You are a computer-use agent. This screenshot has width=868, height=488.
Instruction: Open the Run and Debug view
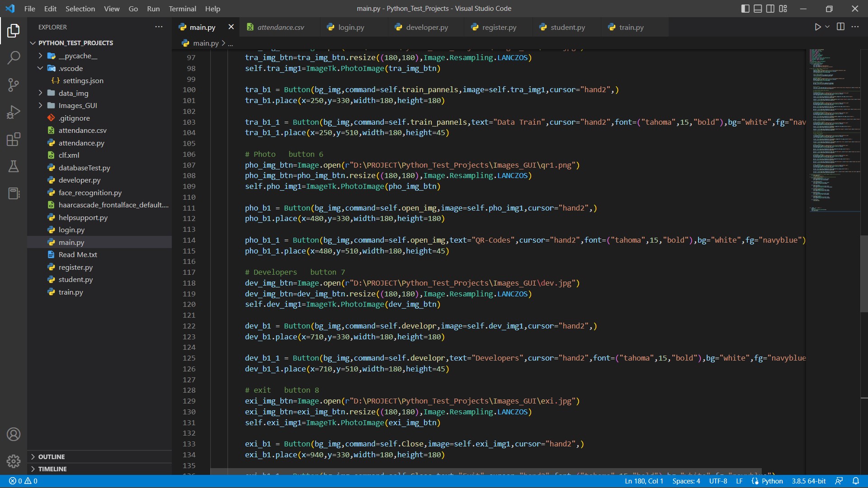(14, 112)
